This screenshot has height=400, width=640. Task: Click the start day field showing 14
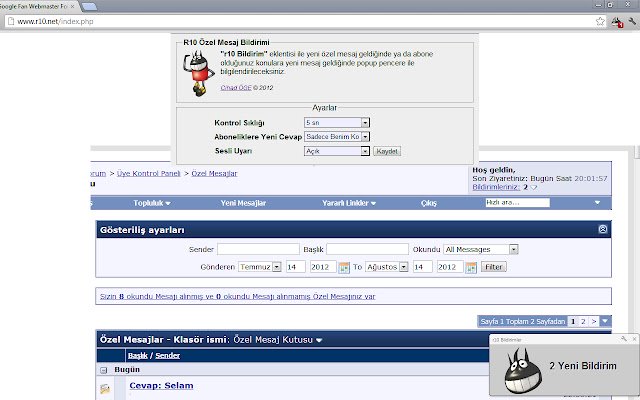[296, 267]
